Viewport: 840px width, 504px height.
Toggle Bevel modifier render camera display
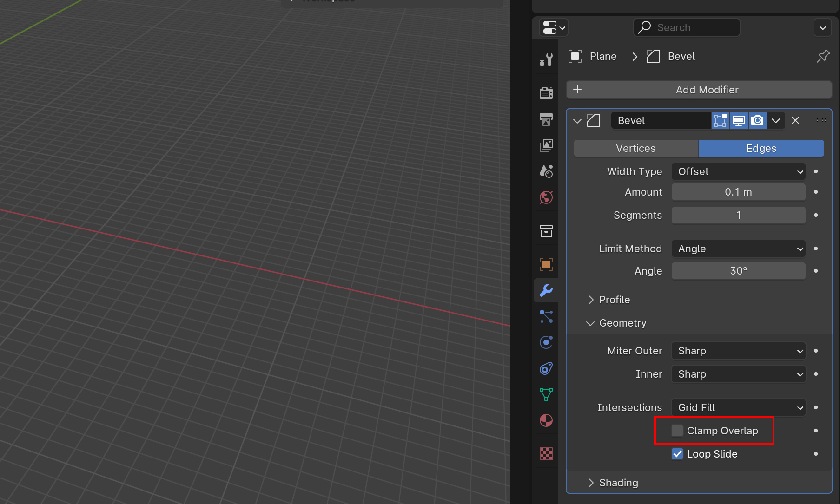[757, 120]
